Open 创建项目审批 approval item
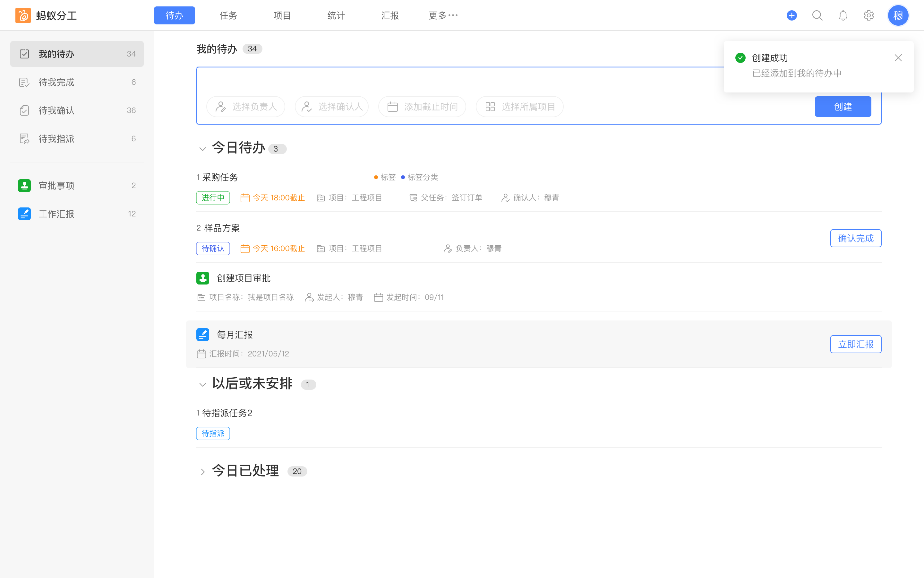Image resolution: width=924 pixels, height=578 pixels. (x=244, y=278)
